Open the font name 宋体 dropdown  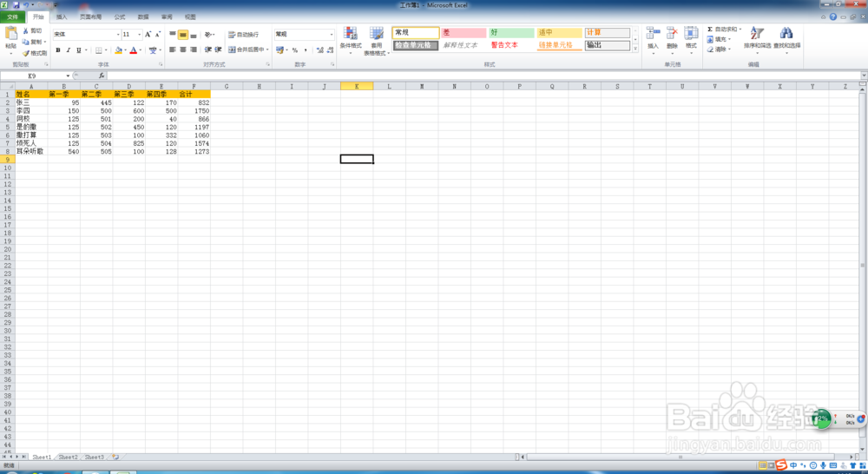click(x=118, y=35)
